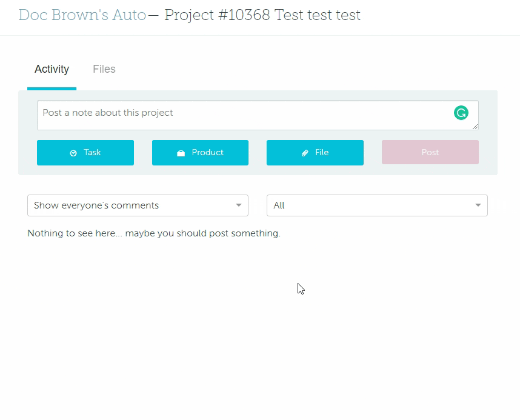Switch to the Files tab
Screen dimensions: 520x420
(x=104, y=69)
